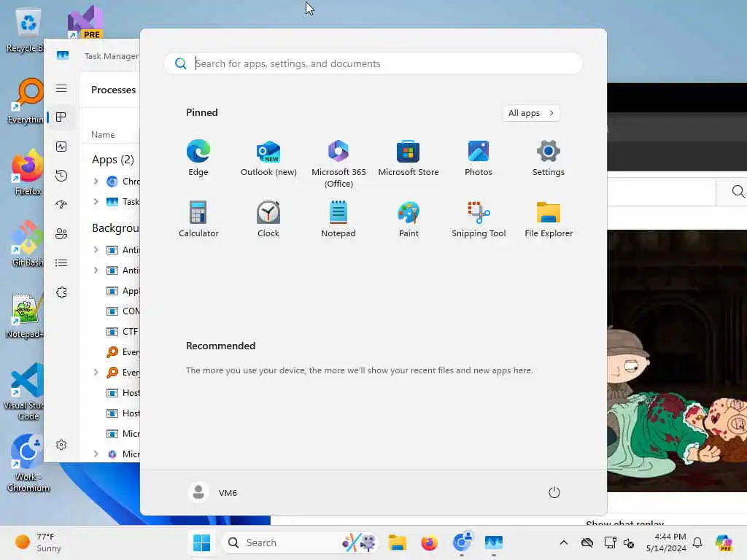Open Microsoft Store pinned app
Viewport: 747px width, 560px height.
[x=409, y=158]
